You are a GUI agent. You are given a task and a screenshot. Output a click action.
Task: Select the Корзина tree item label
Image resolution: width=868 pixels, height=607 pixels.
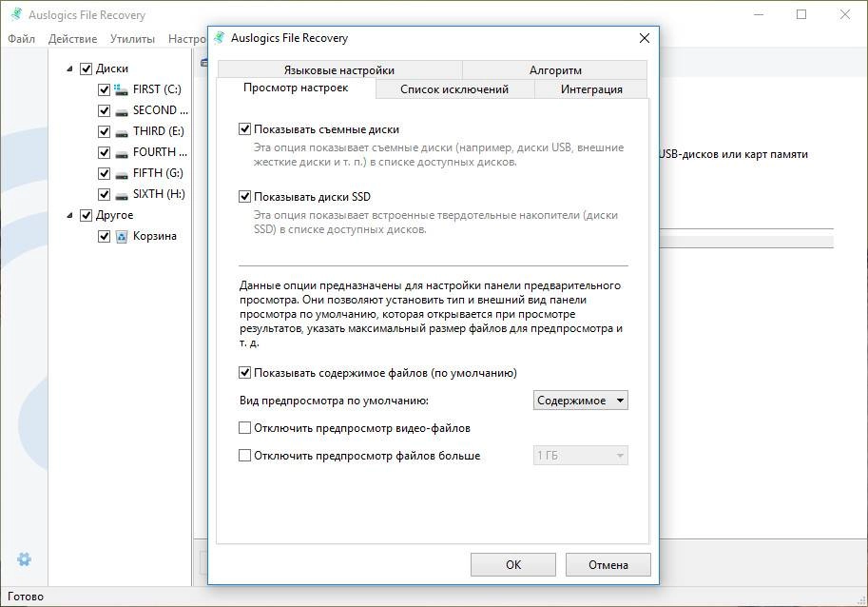(154, 236)
